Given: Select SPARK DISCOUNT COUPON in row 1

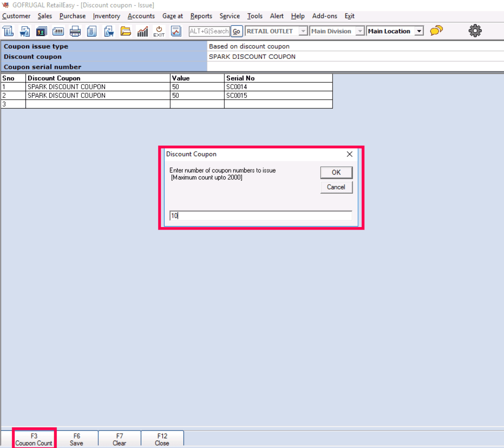Looking at the screenshot, I should (98, 87).
